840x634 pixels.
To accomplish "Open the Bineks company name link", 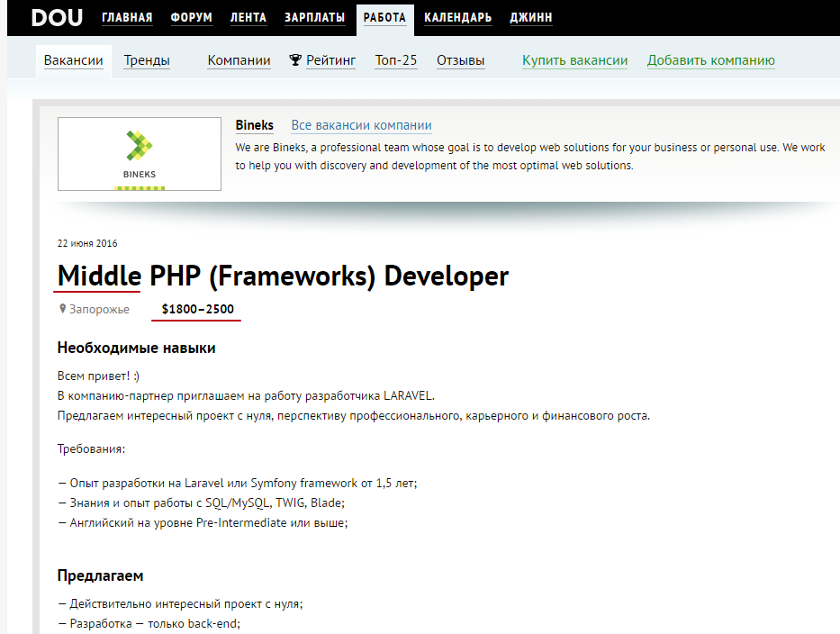I will click(x=255, y=125).
